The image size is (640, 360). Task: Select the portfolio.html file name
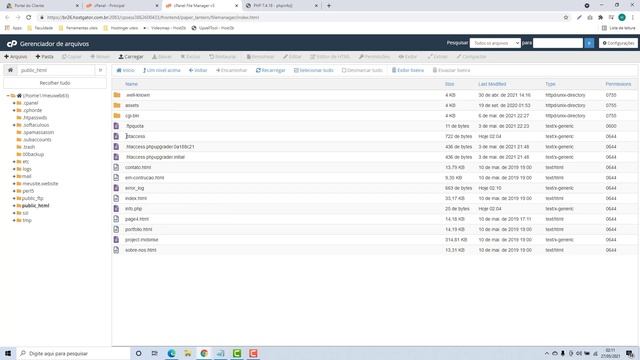pyautogui.click(x=138, y=229)
